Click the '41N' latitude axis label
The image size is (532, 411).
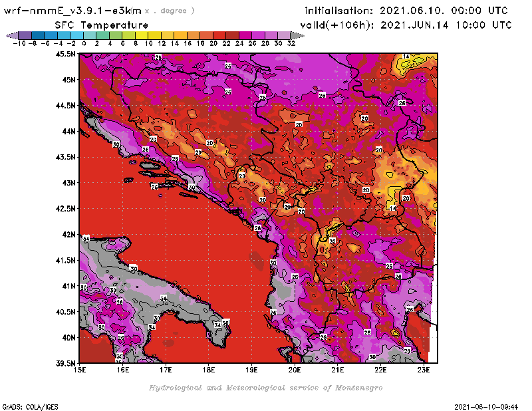coord(68,286)
